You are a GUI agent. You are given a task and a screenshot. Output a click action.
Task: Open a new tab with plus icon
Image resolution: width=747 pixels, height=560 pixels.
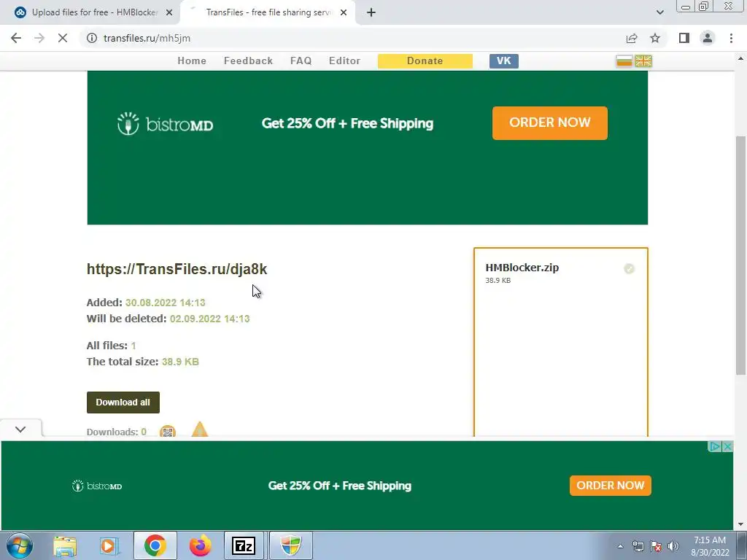click(371, 12)
